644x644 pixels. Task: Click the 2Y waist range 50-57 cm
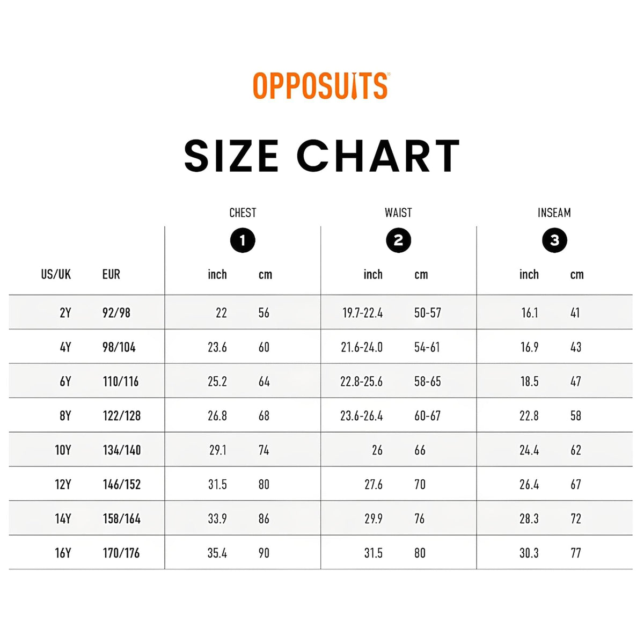pos(428,313)
